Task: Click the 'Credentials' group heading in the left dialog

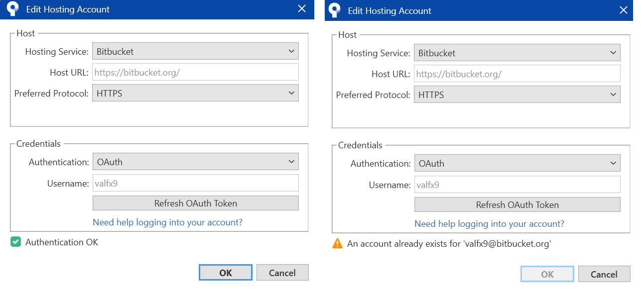Action: pos(38,144)
